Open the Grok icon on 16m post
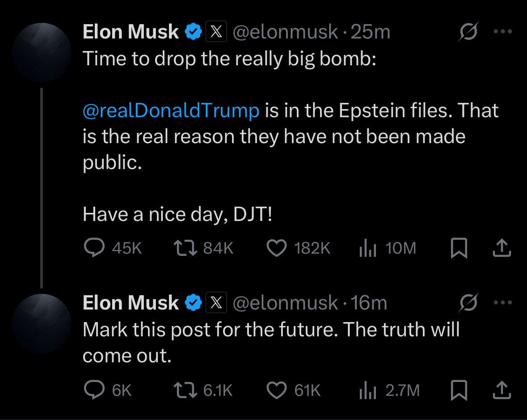527x420 pixels. tap(470, 303)
